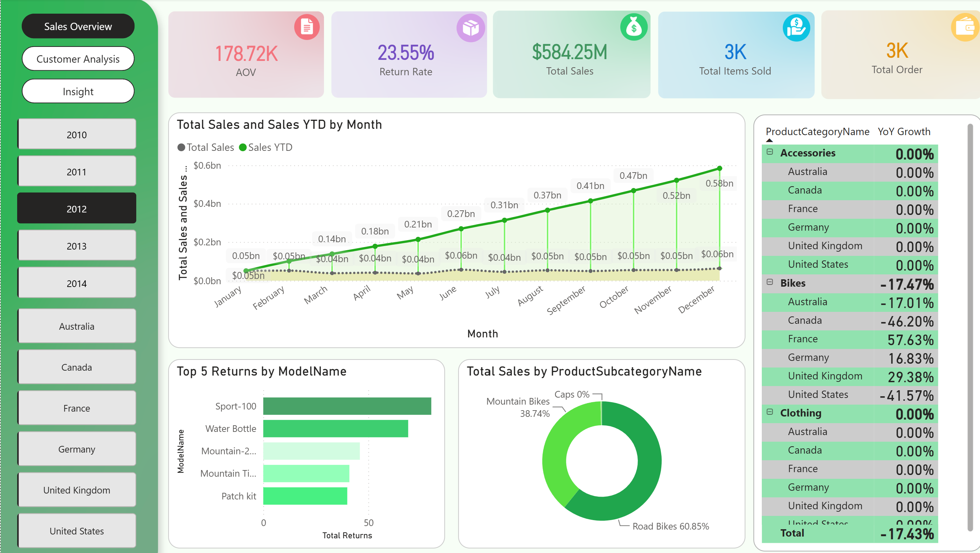Click the matrix vertical scrollbar
Image resolution: width=980 pixels, height=553 pixels.
click(970, 327)
